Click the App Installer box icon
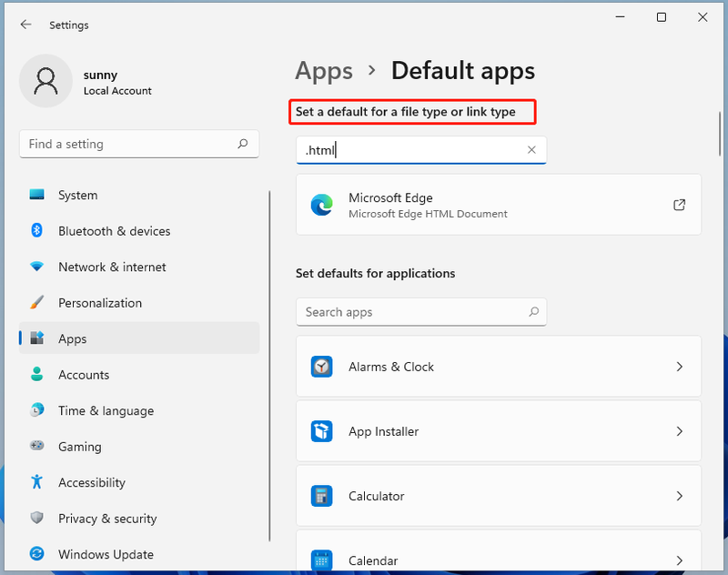728x575 pixels. point(322,431)
